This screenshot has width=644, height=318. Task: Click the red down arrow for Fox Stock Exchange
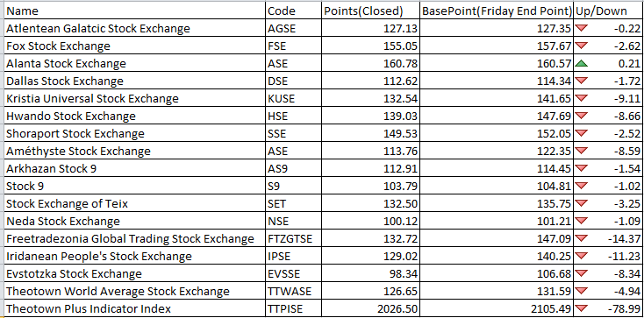click(582, 46)
